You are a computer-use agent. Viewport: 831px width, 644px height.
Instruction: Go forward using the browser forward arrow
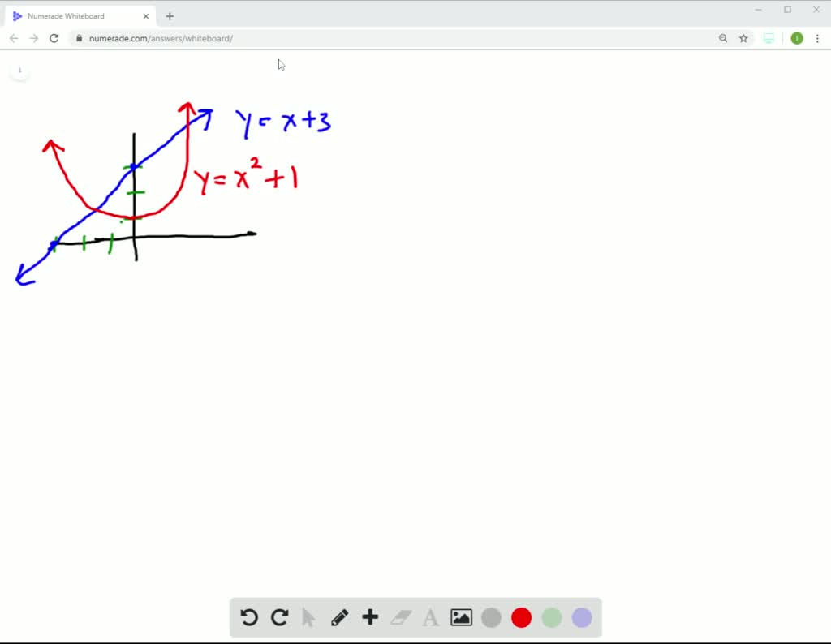pos(33,37)
